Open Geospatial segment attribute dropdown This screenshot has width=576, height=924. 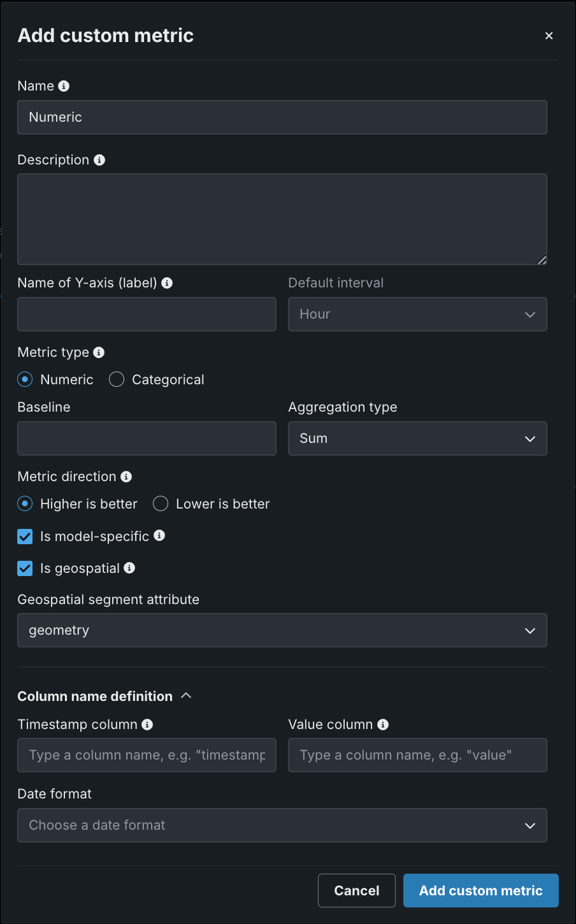[282, 630]
